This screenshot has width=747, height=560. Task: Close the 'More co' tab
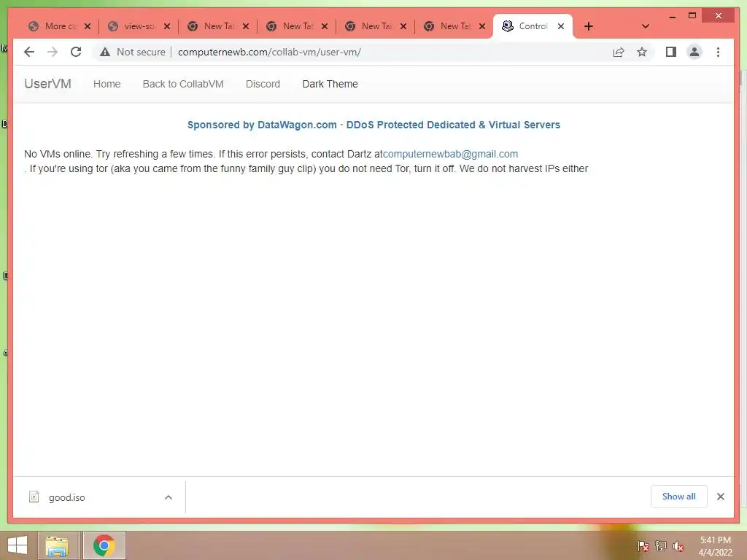[x=88, y=26]
